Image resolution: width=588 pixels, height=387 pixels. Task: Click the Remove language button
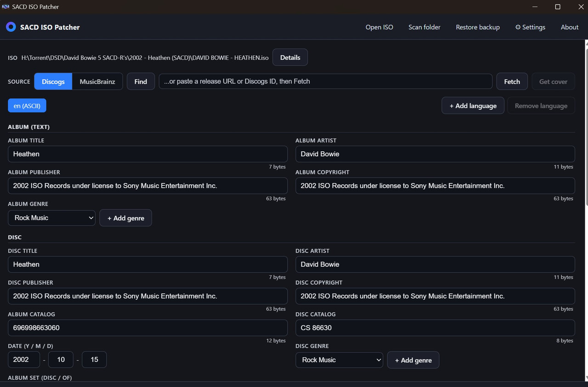coord(541,106)
